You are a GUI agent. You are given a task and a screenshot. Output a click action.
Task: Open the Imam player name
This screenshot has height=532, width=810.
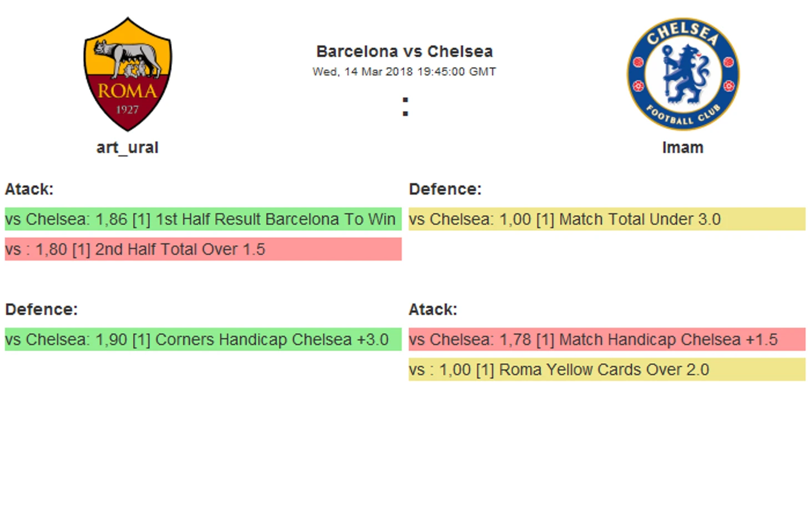683,148
